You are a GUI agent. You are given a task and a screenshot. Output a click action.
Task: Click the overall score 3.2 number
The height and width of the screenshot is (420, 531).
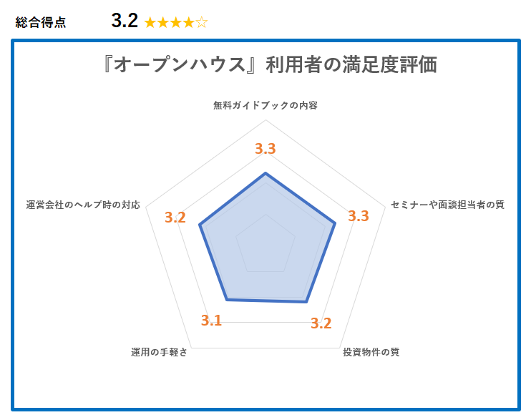click(125, 21)
